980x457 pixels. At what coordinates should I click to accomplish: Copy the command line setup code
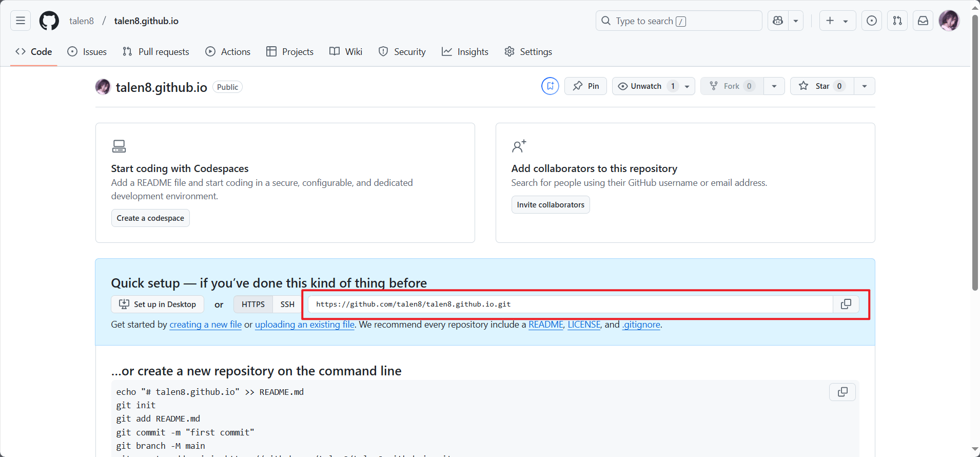coord(842,392)
